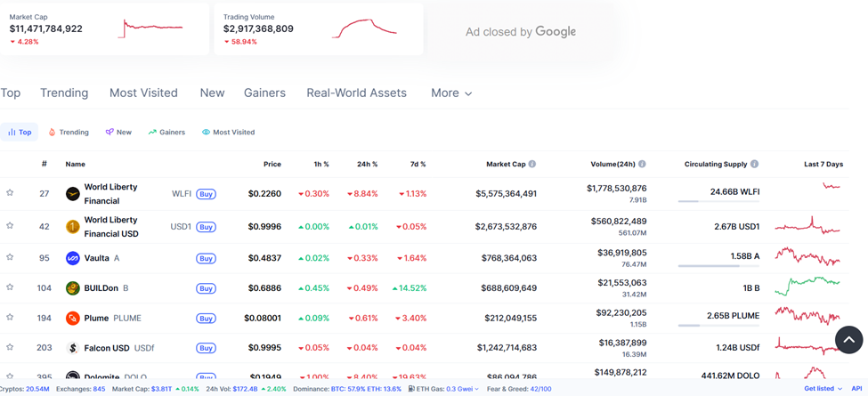Toggle watchlist star for Vaulta
868x396 pixels.
click(x=10, y=257)
